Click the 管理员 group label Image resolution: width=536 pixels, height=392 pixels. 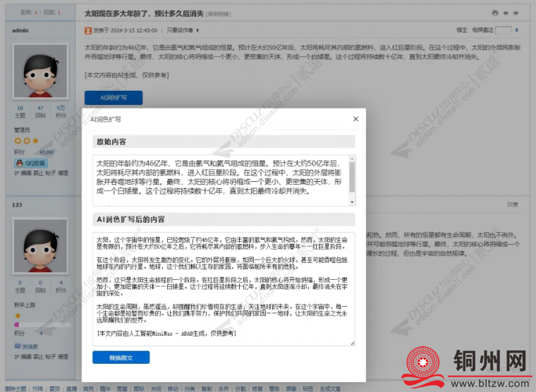coord(22,130)
